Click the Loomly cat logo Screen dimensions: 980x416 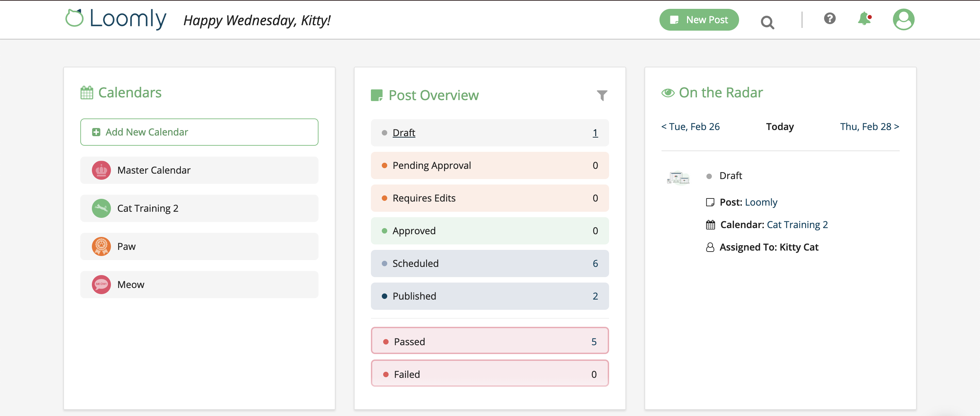pyautogui.click(x=75, y=18)
